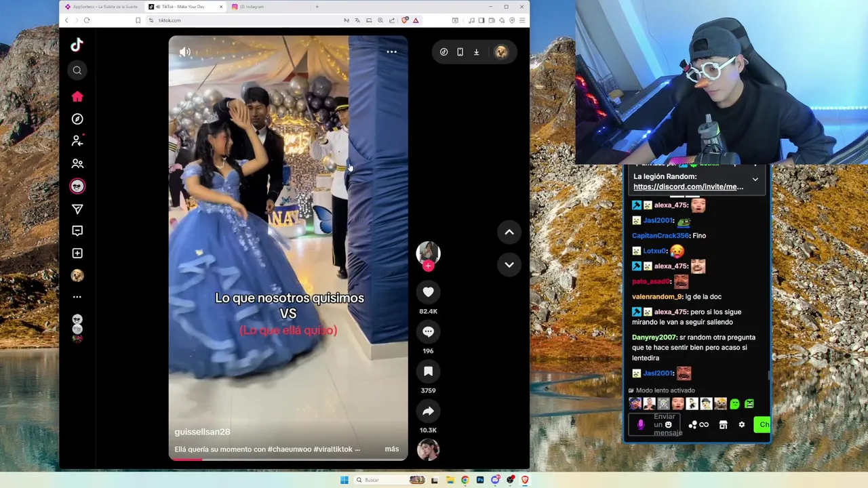Click the phone app icon in top pill
Viewport: 868px width, 488px height.
tap(460, 52)
